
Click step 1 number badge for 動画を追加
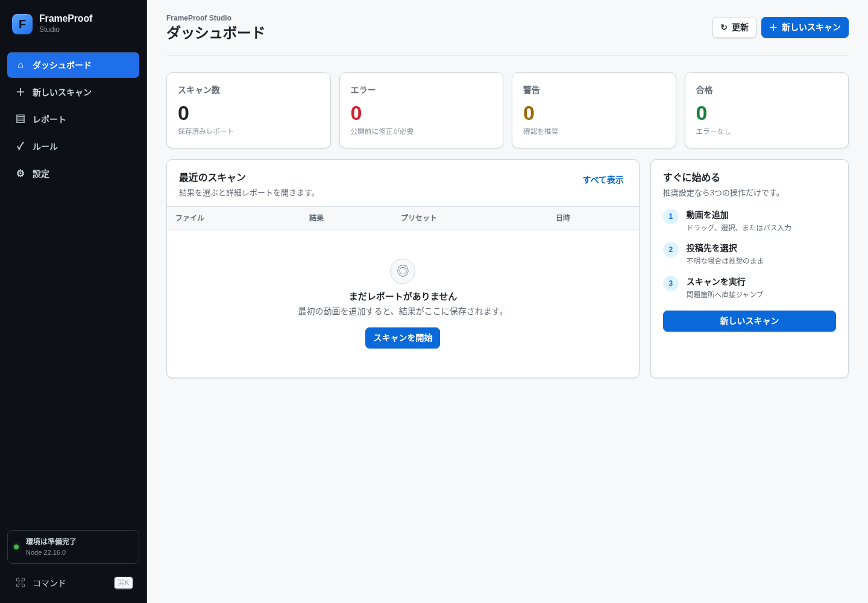tap(671, 216)
